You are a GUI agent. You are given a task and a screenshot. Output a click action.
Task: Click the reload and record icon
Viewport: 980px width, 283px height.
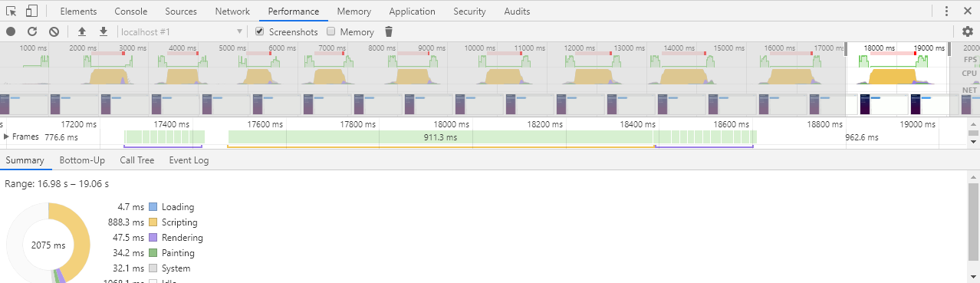32,31
